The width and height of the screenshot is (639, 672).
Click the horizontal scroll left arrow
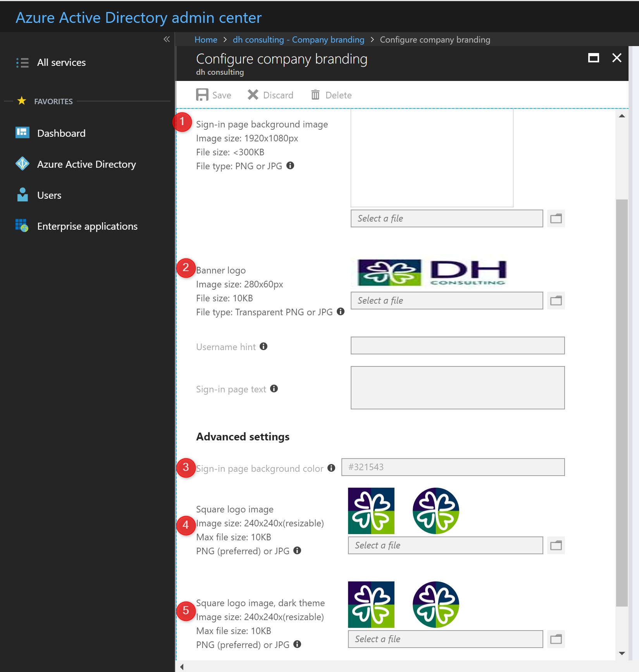(182, 667)
